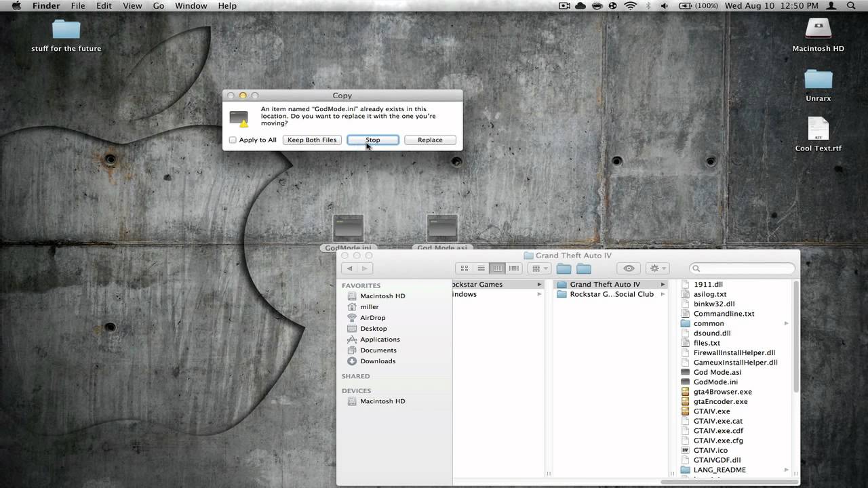Click the Finder forward arrow button
This screenshot has width=868, height=488.
coord(365,268)
